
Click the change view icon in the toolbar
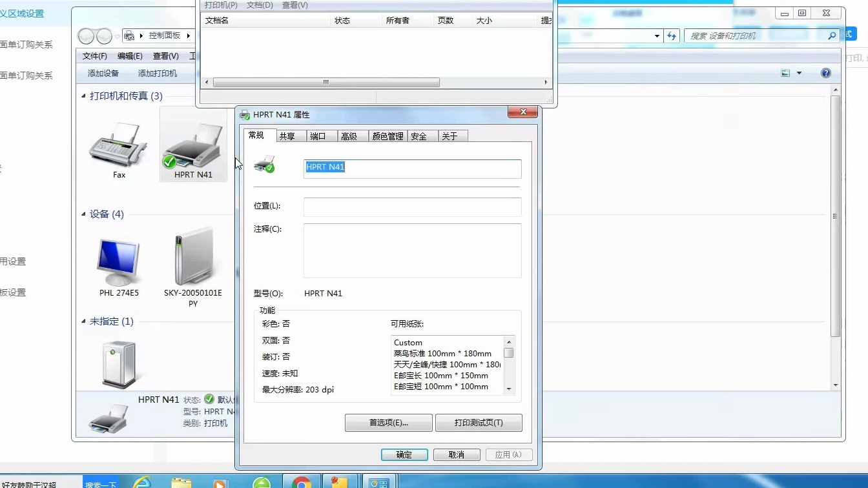coord(785,73)
